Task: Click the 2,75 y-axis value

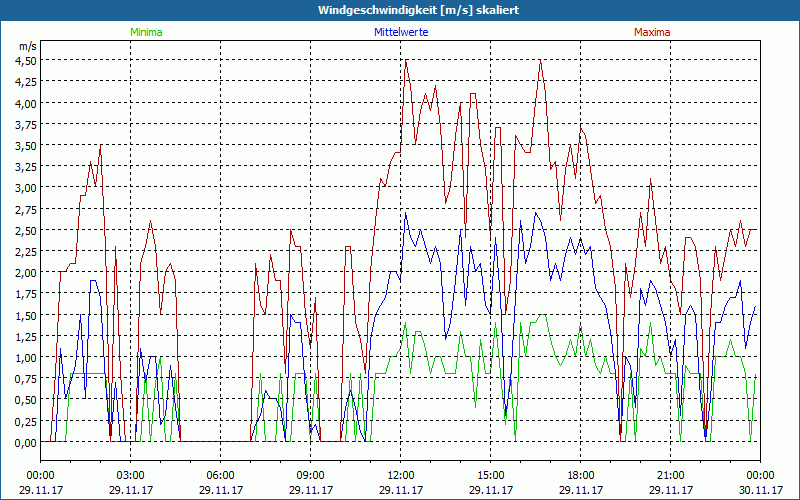Action: pyautogui.click(x=26, y=209)
